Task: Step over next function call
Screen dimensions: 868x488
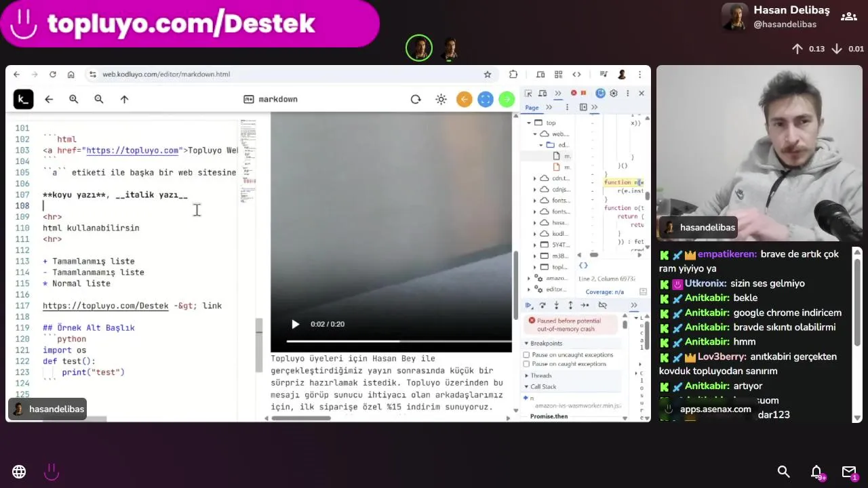Action: point(542,306)
